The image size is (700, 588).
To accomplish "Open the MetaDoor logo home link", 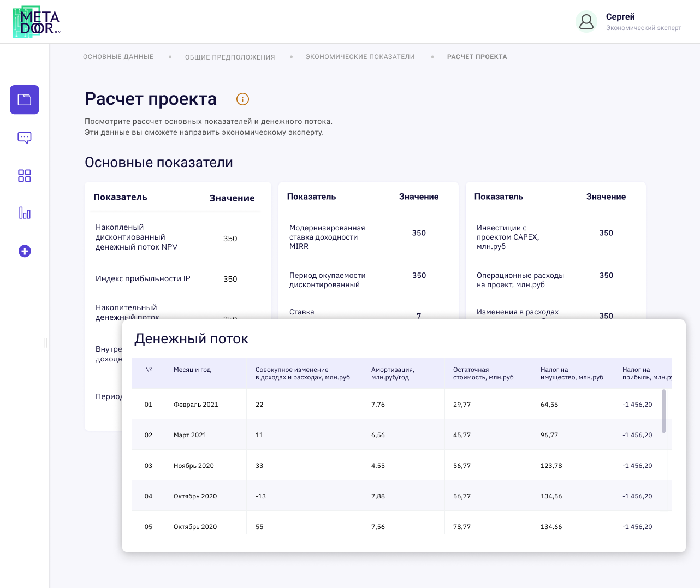I will 37,22.
